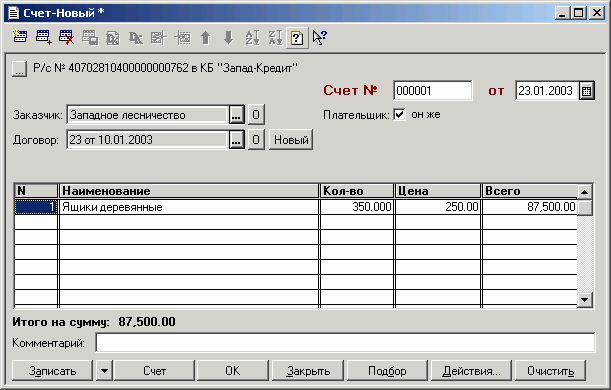This screenshot has height=390, width=611.
Task: Click the Счет № field 000001
Action: pyautogui.click(x=433, y=91)
